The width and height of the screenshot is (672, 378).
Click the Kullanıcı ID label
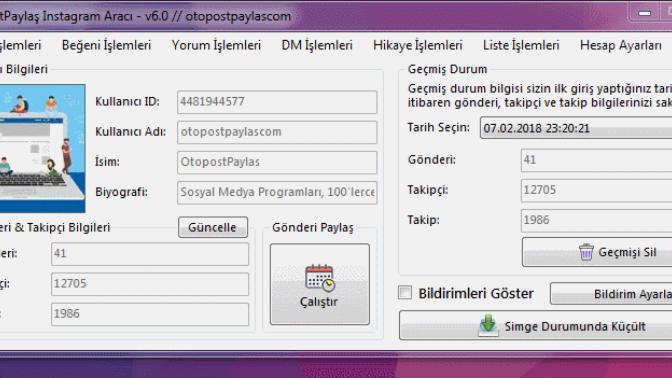(x=127, y=102)
